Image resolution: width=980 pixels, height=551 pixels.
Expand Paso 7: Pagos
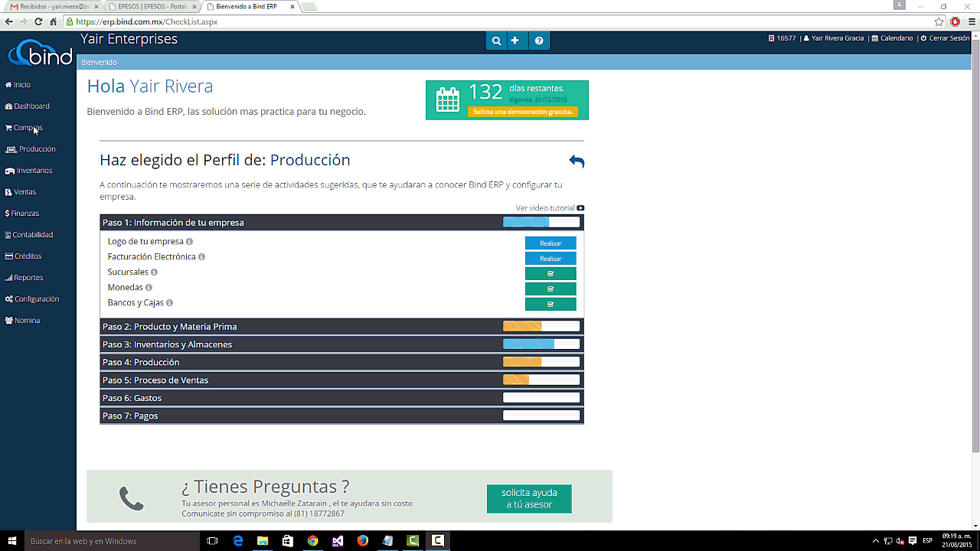pos(341,416)
